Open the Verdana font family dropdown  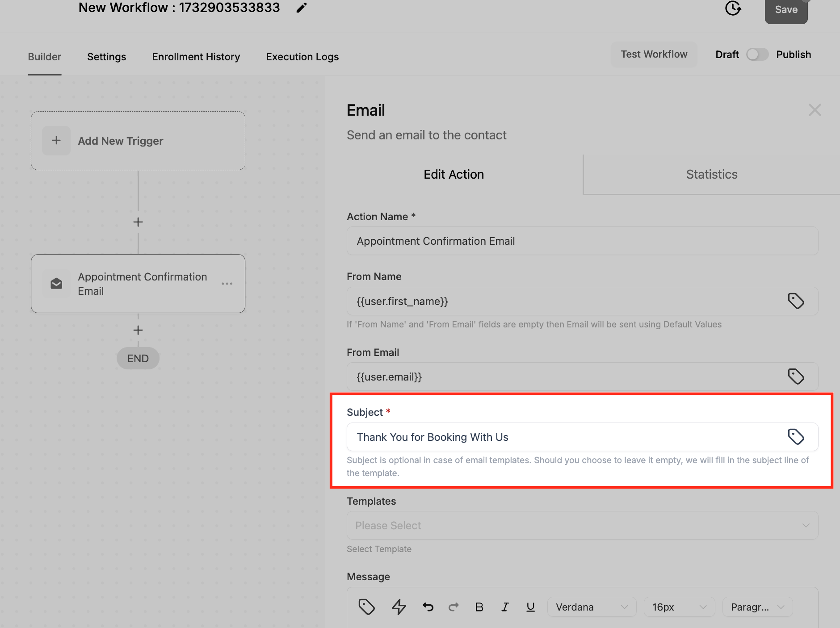pyautogui.click(x=592, y=607)
